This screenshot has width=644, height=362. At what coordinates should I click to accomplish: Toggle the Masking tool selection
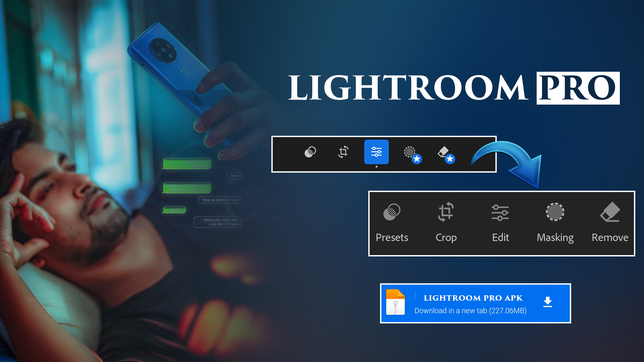click(555, 221)
